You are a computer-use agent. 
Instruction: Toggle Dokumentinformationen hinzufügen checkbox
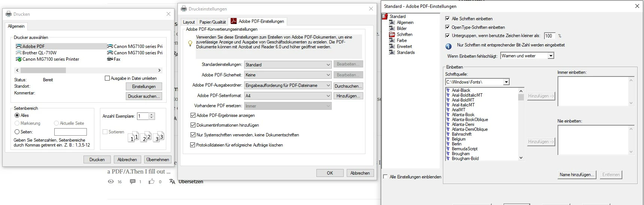click(193, 125)
